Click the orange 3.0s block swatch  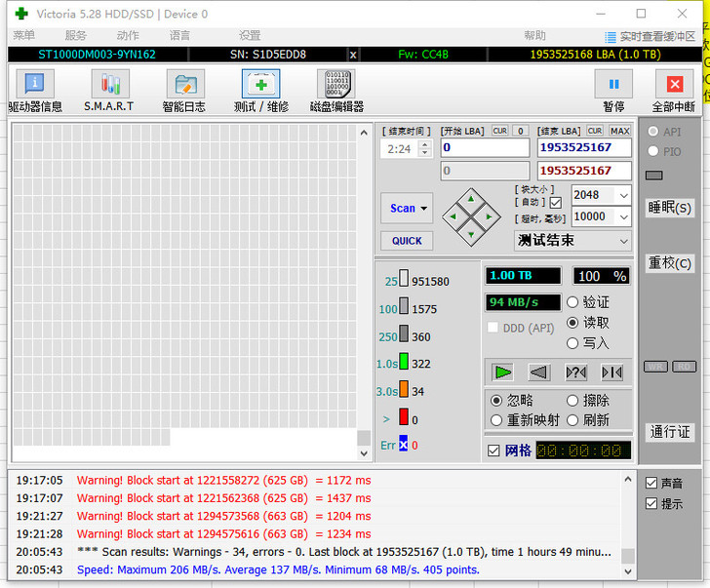click(404, 389)
